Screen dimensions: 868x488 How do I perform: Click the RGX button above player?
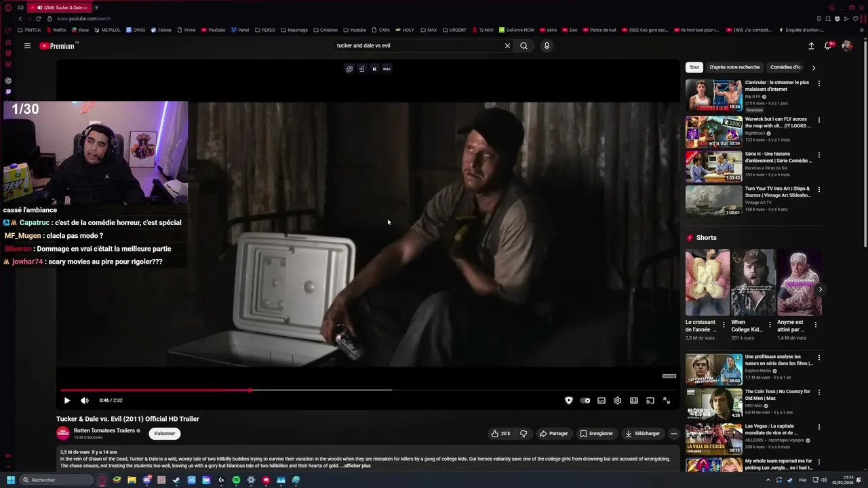[x=387, y=68]
